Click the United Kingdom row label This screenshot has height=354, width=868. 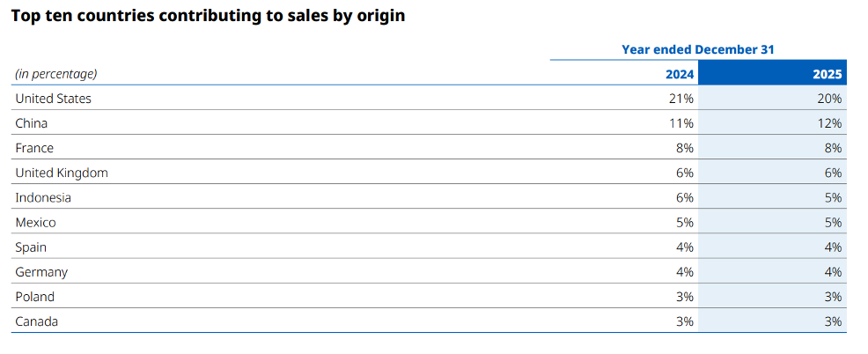pyautogui.click(x=62, y=173)
